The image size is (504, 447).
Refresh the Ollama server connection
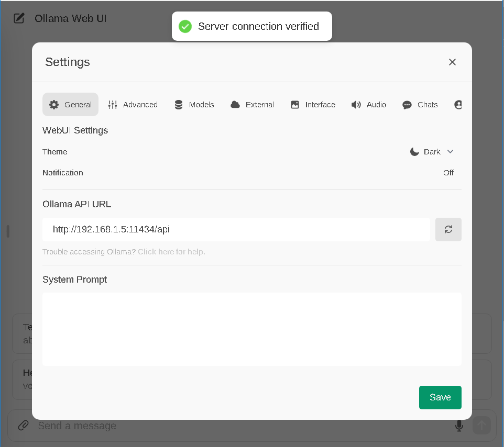(x=448, y=229)
